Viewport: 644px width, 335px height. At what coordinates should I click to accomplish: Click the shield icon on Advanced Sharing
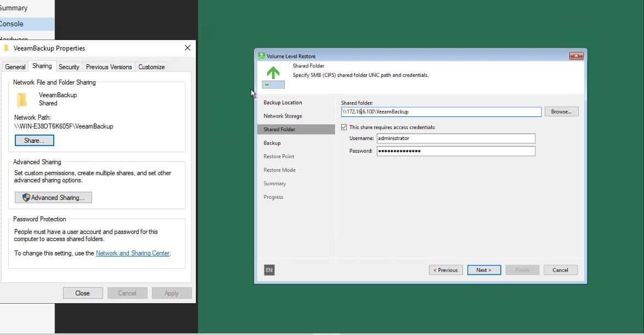pyautogui.click(x=26, y=198)
